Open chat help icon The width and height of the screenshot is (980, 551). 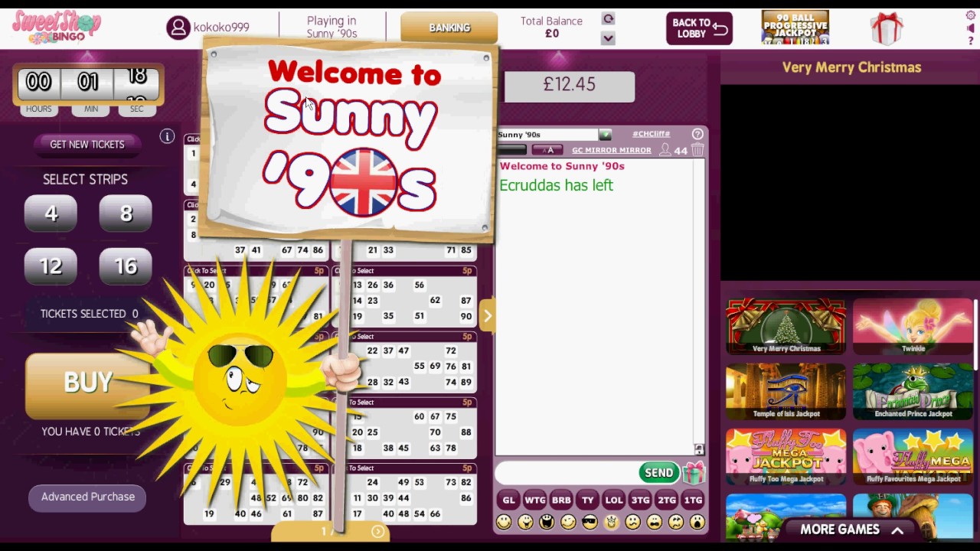coord(697,134)
